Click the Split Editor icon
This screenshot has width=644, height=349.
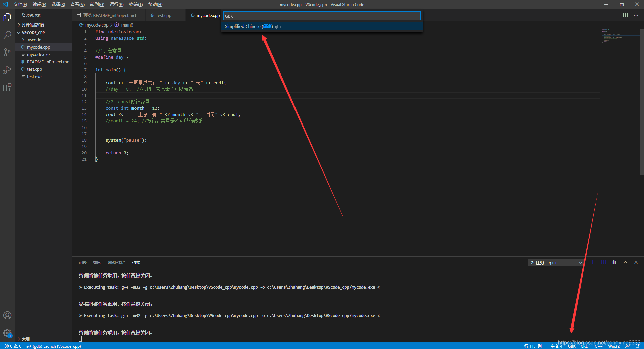[x=625, y=15]
